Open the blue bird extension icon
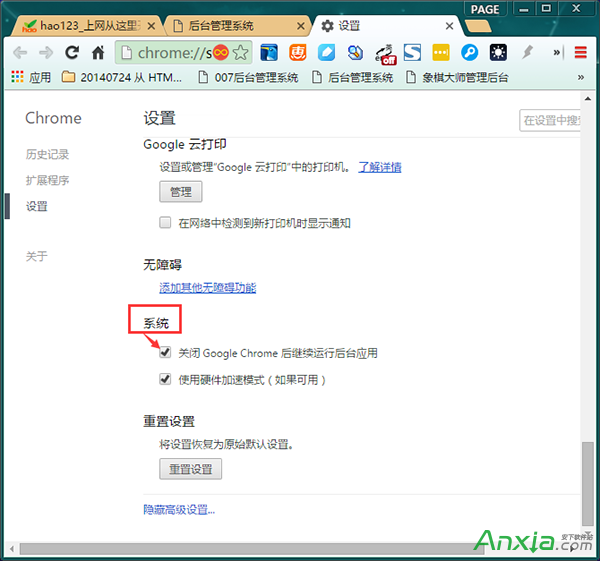This screenshot has height=561, width=600. 269,52
